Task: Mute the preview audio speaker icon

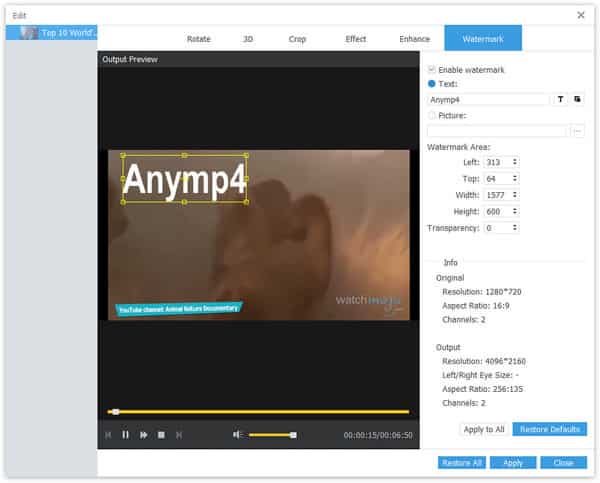Action: pos(237,434)
